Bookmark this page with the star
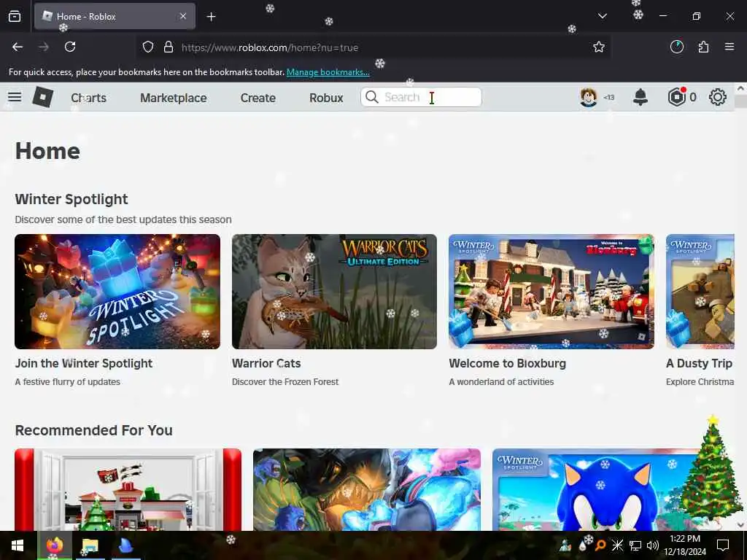The image size is (747, 560). click(x=599, y=47)
